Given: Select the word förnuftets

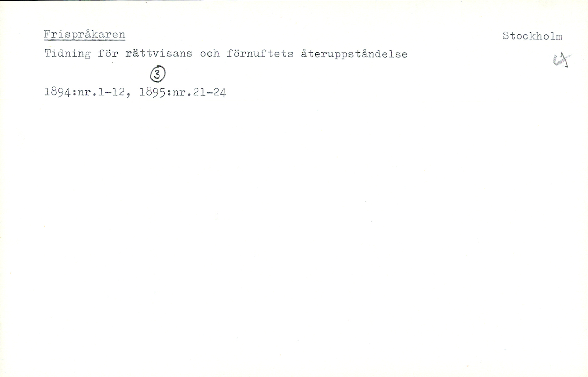Looking at the screenshot, I should point(260,54).
